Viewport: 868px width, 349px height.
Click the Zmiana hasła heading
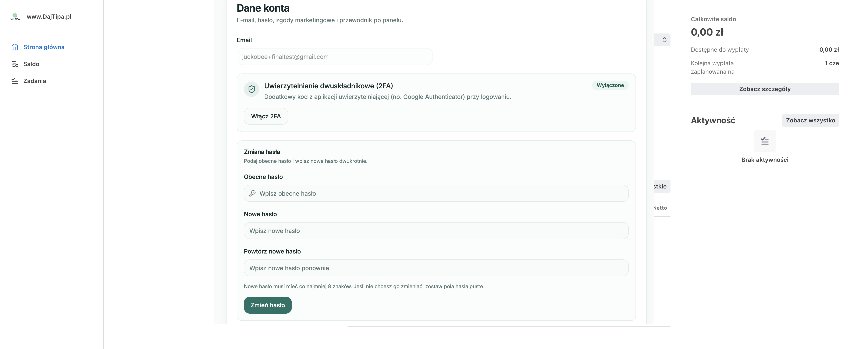(262, 152)
